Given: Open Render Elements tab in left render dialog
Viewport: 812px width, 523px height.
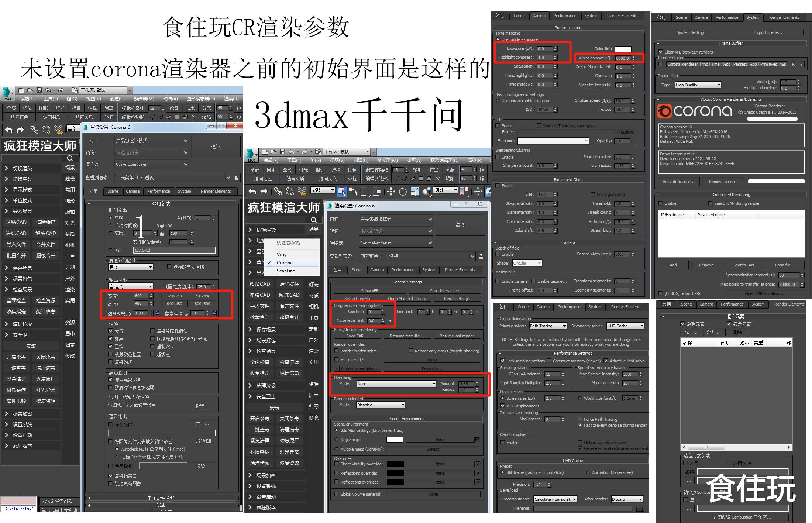Looking at the screenshot, I should (216, 191).
